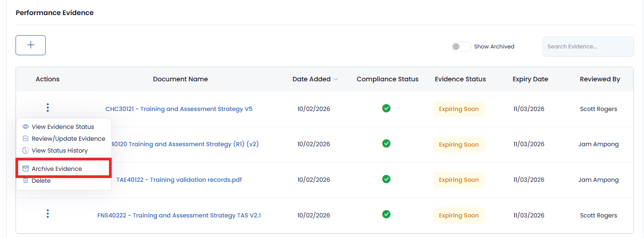Open actions menu for CHC30121 row
Viewport: 644px width, 238px height.
(47, 108)
